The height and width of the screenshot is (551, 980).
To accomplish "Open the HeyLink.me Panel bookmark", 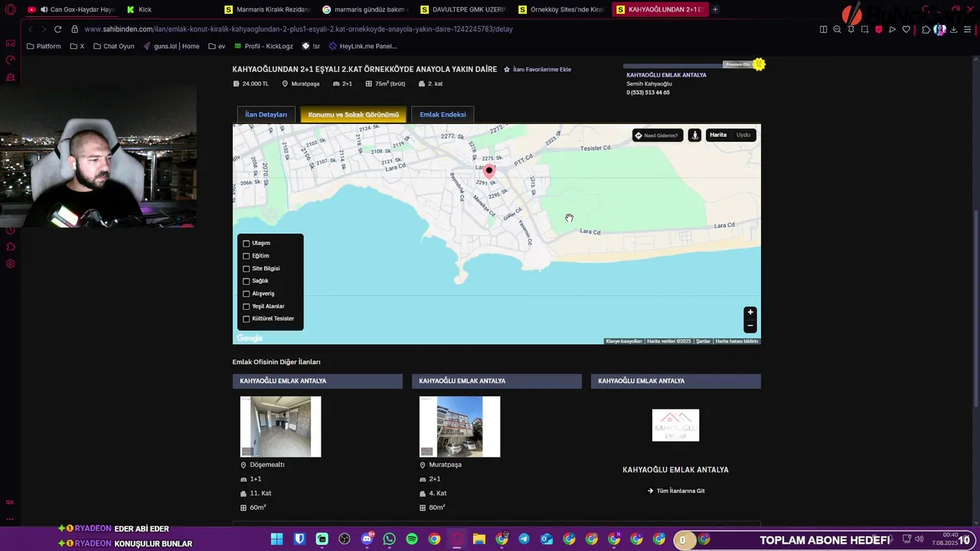I will point(363,46).
